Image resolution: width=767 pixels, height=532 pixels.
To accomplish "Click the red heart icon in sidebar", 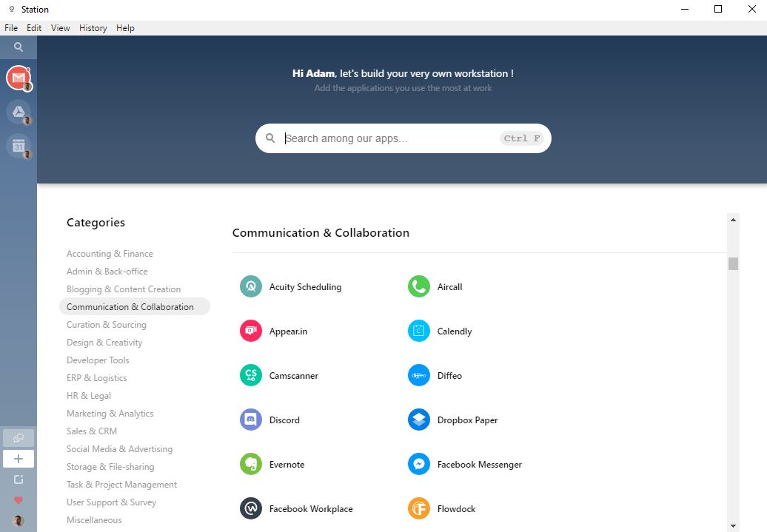I will [x=19, y=500].
